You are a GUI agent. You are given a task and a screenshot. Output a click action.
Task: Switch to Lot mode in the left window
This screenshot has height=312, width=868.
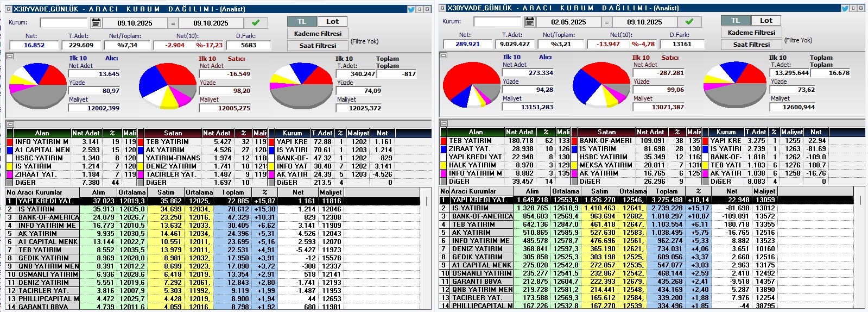332,22
